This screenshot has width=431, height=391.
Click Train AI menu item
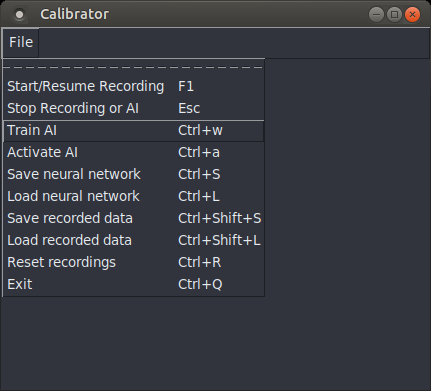(133, 131)
